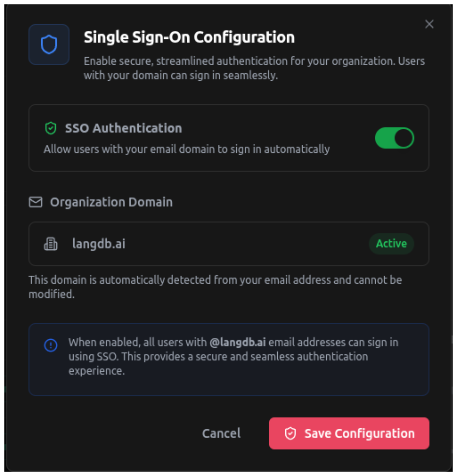Image resolution: width=457 pixels, height=476 pixels.
Task: Click the green Active status badge
Action: click(x=391, y=244)
